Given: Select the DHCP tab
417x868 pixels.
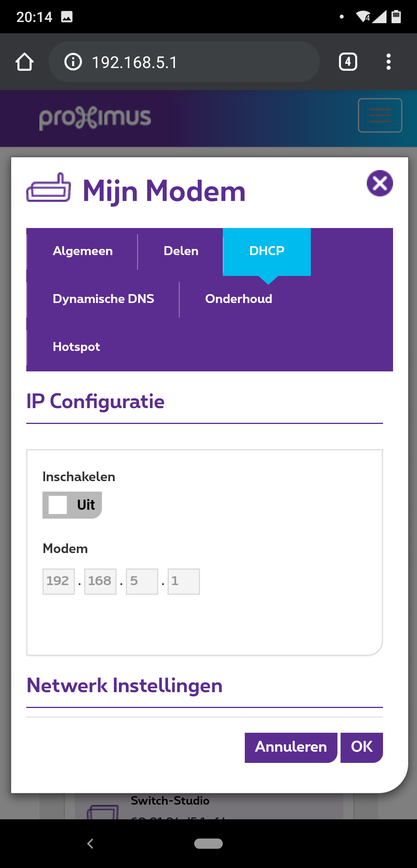Looking at the screenshot, I should pos(267,251).
